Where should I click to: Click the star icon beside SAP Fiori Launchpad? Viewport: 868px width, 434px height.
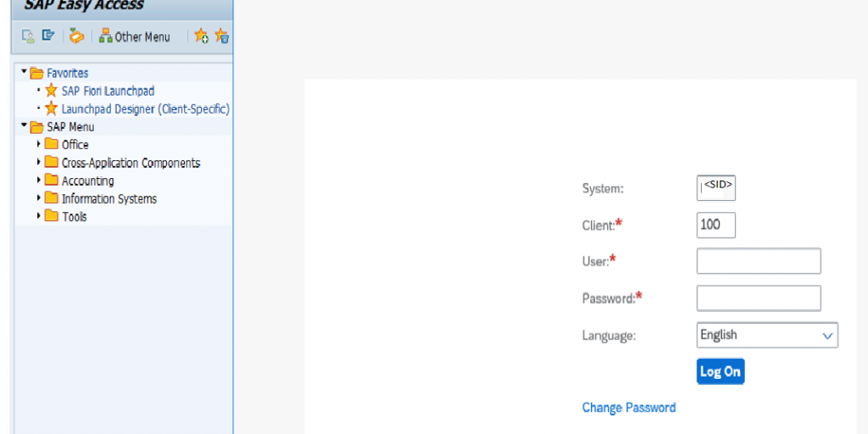click(x=51, y=91)
